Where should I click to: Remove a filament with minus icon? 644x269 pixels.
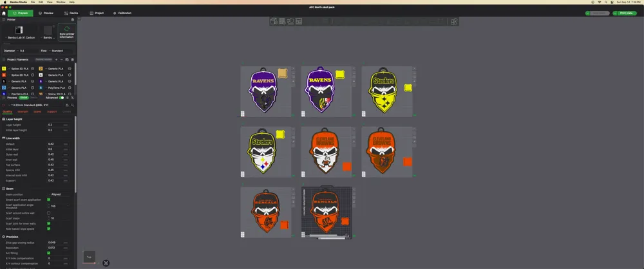tap(62, 60)
